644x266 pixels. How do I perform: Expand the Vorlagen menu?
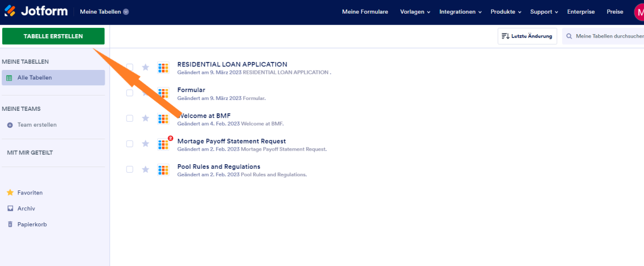(x=415, y=12)
